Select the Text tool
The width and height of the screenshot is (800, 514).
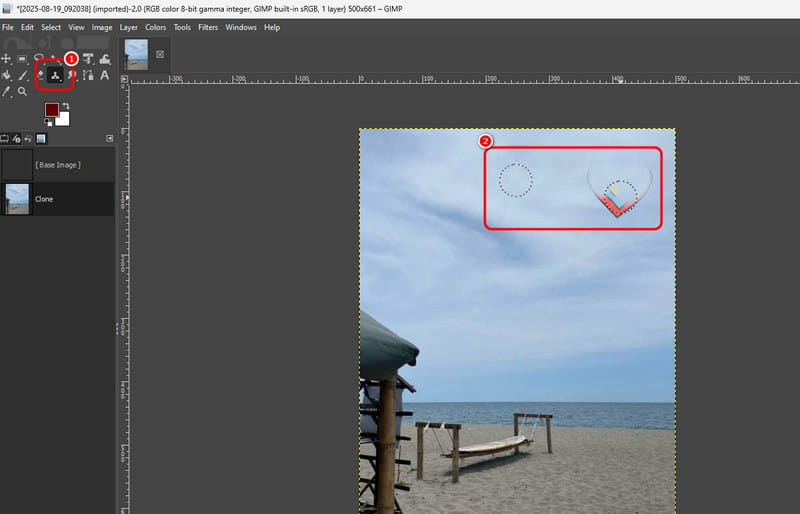(104, 75)
